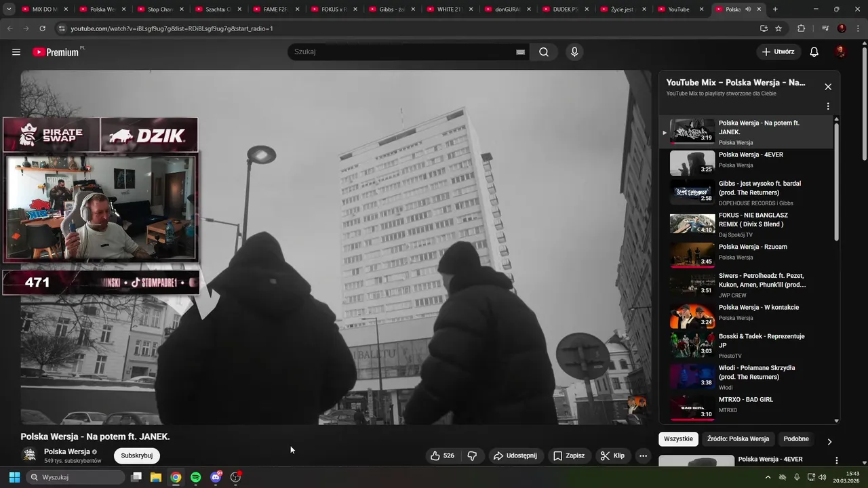The width and height of the screenshot is (868, 488).
Task: Click the search magnifier button
Action: (x=544, y=52)
